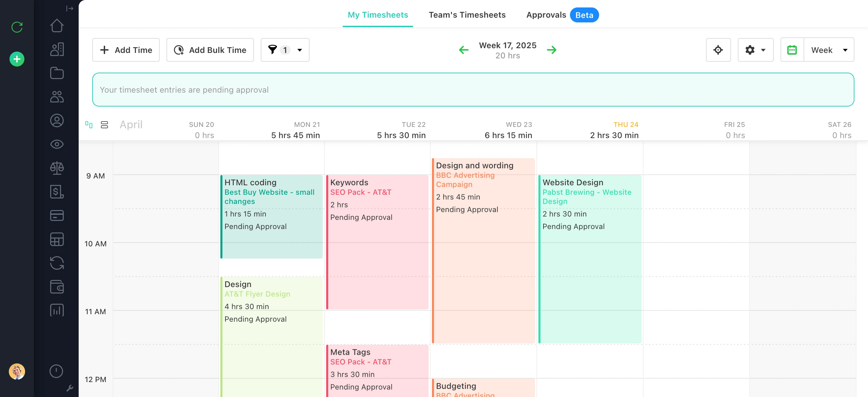Click the Add Time button
Image resolution: width=868 pixels, height=397 pixels.
(x=126, y=50)
